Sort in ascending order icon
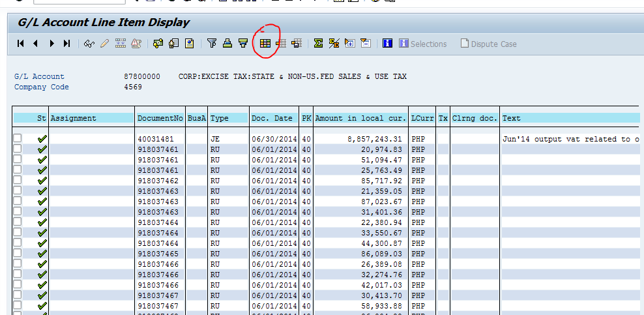The width and height of the screenshot is (644, 315). pos(227,42)
